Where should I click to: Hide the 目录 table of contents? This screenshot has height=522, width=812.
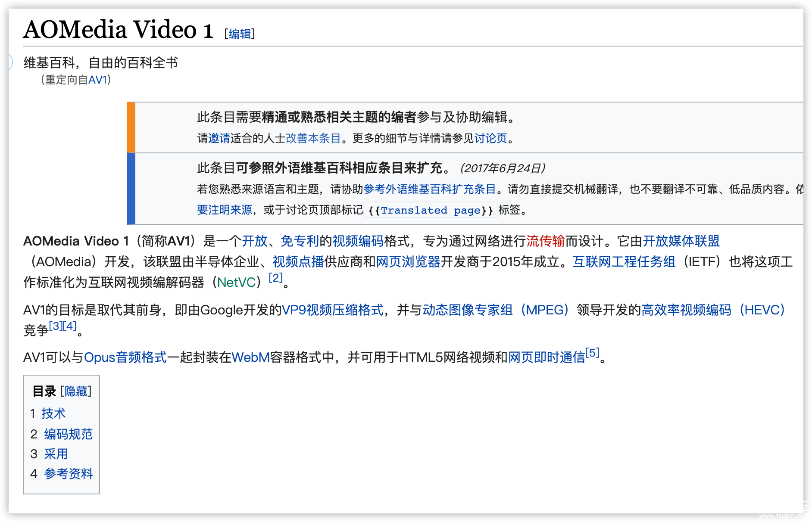click(x=76, y=391)
